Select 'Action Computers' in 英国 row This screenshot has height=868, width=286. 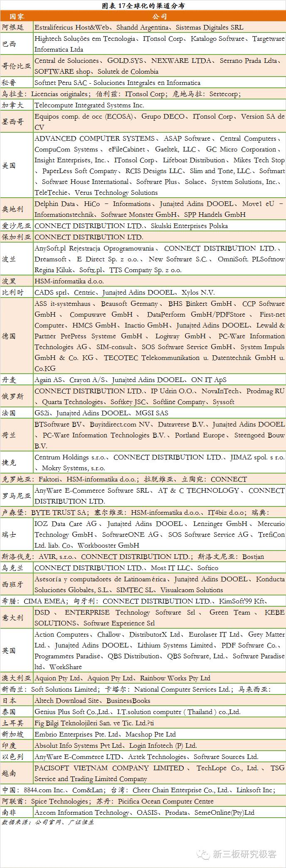[62, 635]
